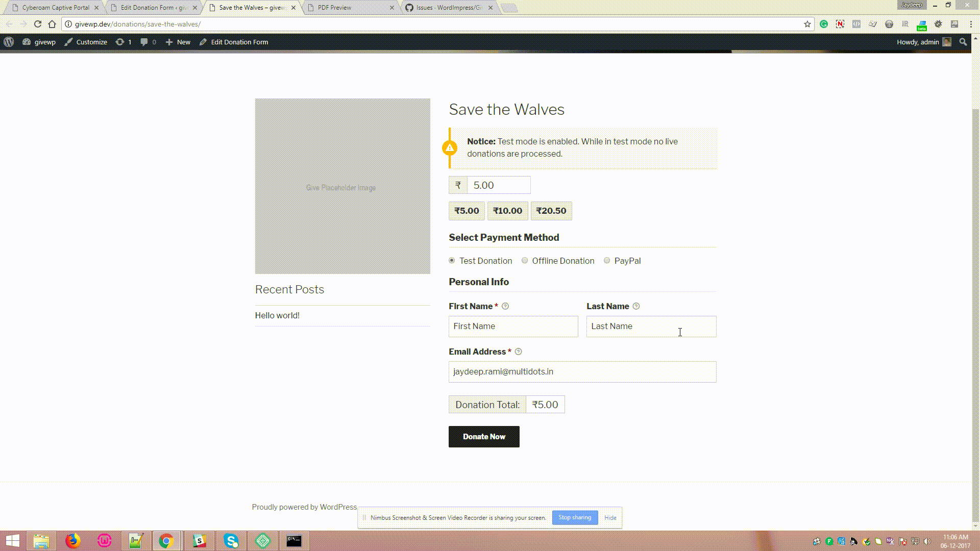Choose the ₹20.50 donation level button

click(x=551, y=211)
